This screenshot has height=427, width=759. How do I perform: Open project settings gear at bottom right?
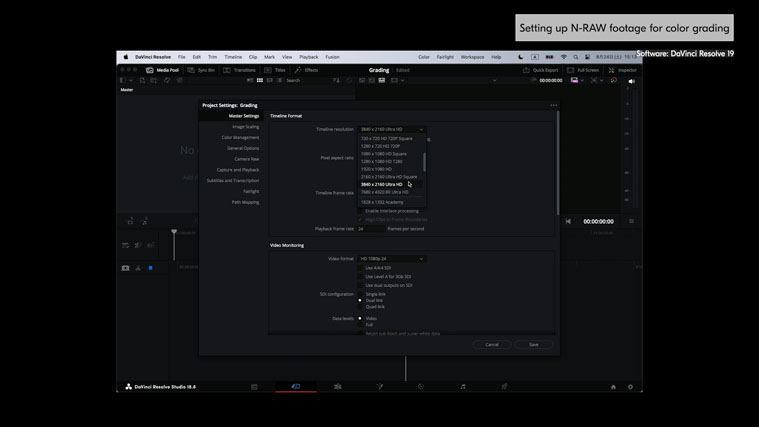click(x=630, y=386)
